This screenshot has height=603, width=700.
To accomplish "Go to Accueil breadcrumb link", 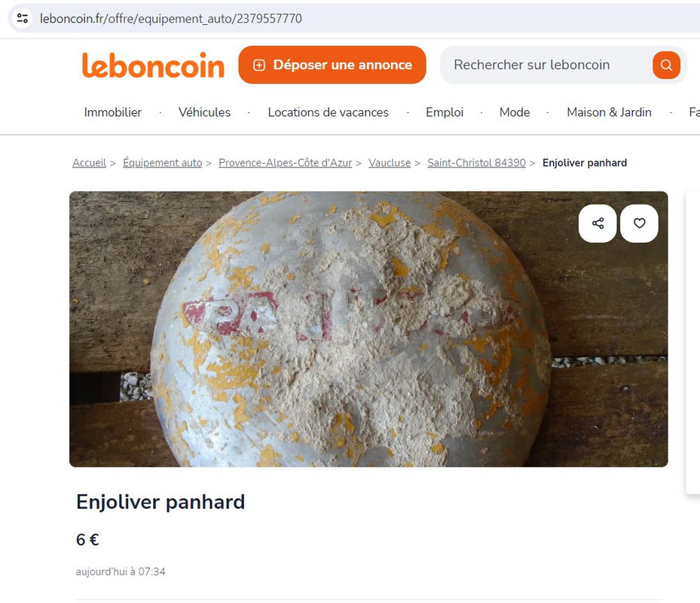I will (89, 163).
